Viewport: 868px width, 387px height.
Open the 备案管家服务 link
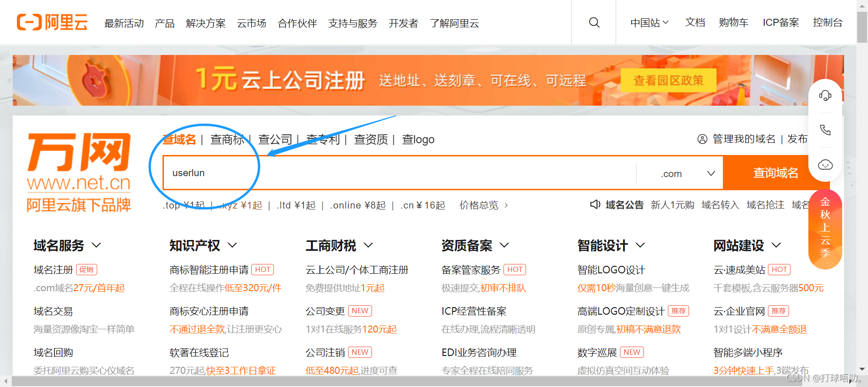(471, 270)
